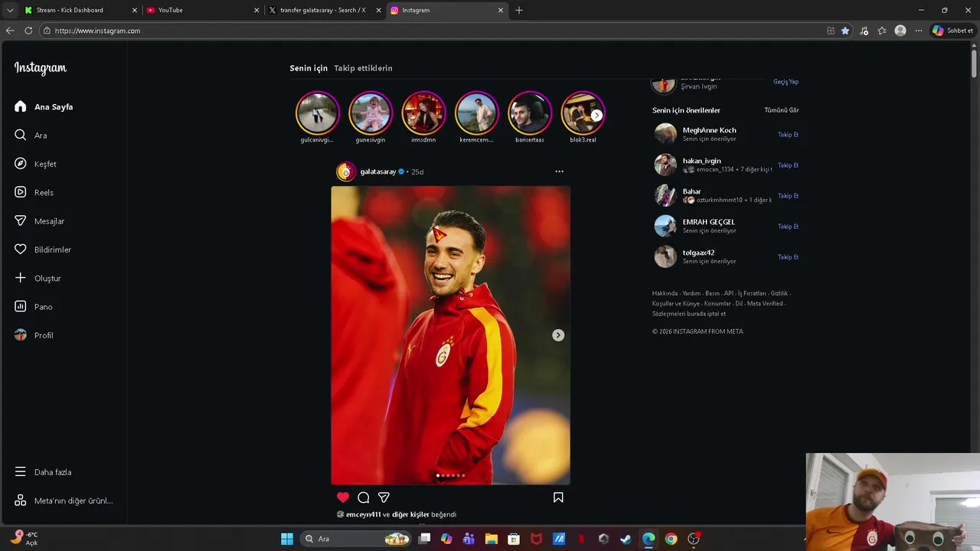
Task: Switch to the YouTube browser tab
Action: [202, 10]
